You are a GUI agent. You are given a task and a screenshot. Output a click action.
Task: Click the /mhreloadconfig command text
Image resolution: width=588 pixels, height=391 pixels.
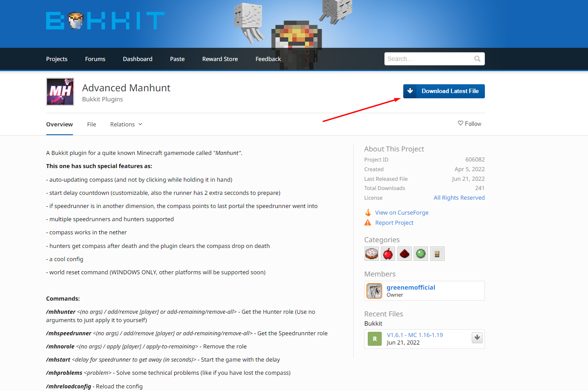click(68, 386)
